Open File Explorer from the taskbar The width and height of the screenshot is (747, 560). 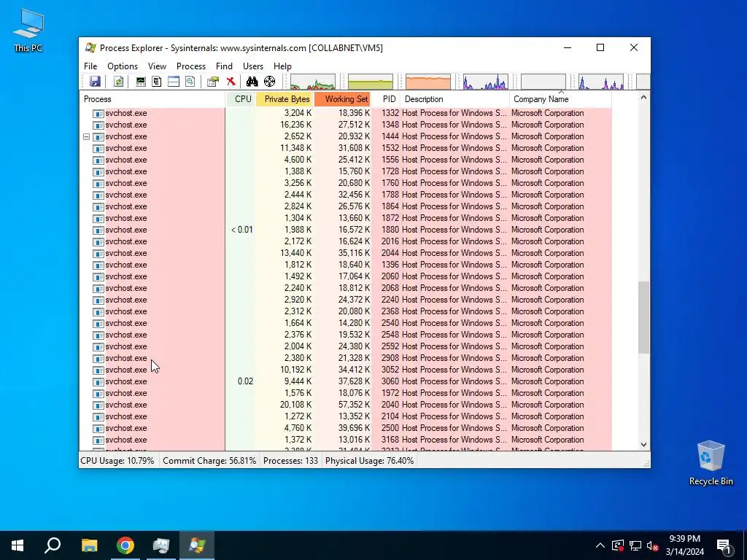89,545
